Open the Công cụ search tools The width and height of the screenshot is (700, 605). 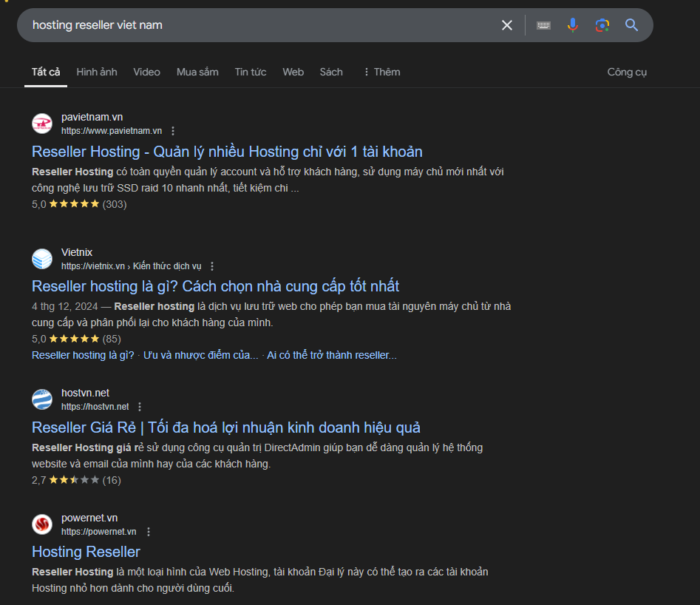(627, 72)
